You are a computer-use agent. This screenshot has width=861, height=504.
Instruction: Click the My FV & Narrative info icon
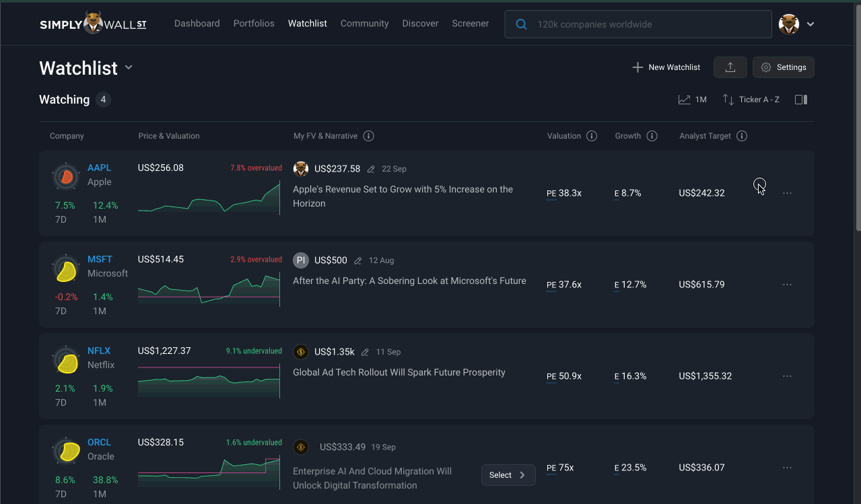click(368, 136)
